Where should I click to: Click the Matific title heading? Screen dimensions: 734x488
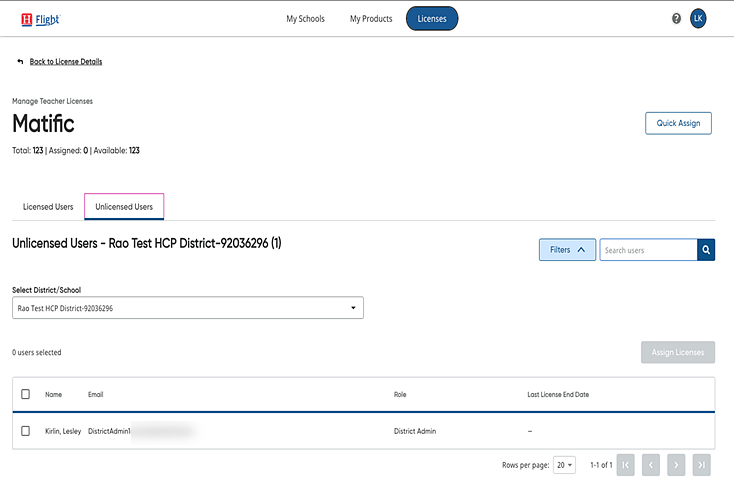(43, 124)
